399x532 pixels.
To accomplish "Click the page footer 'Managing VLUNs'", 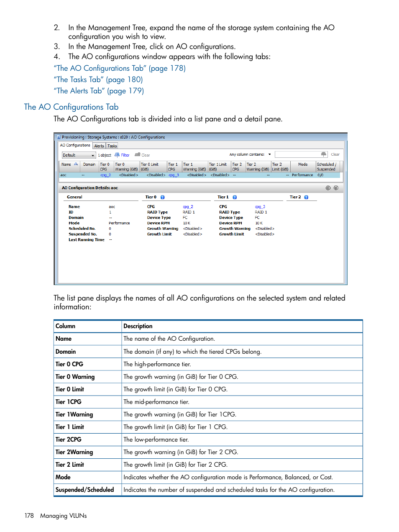I will click(x=64, y=516).
